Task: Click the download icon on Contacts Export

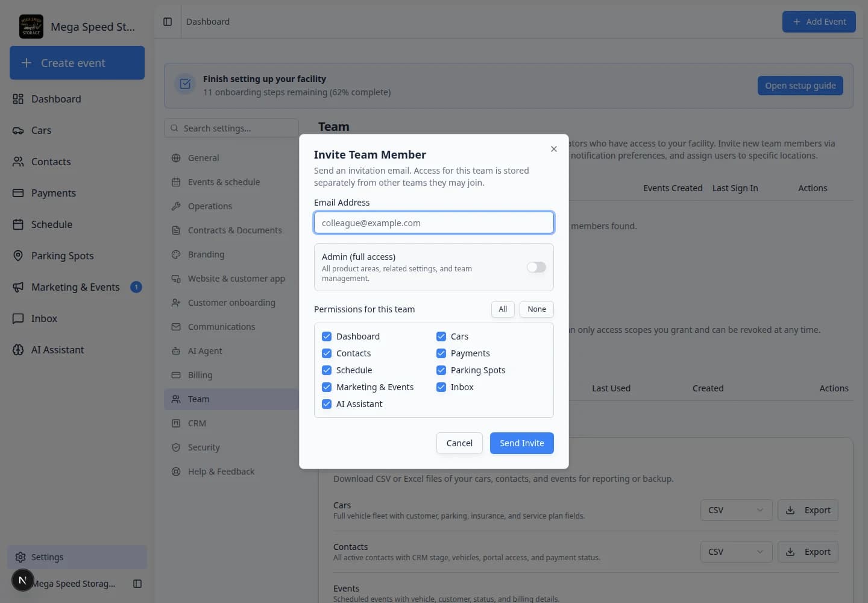Action: [x=790, y=552]
